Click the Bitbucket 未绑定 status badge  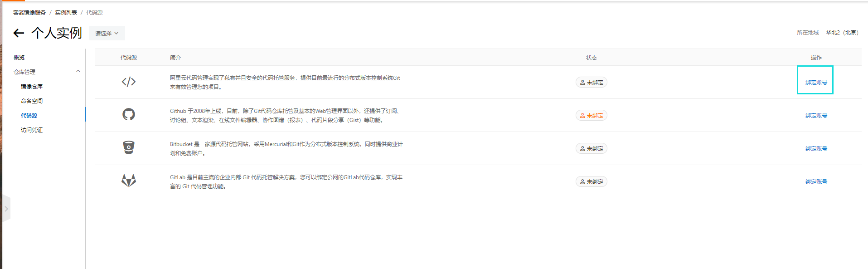[591, 149]
